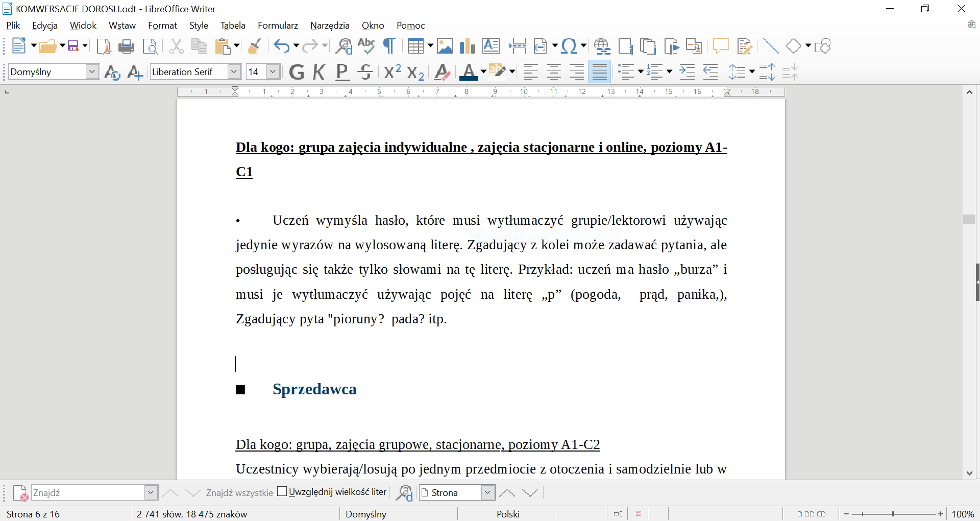The height and width of the screenshot is (521, 980).
Task: Click the Export as PDF icon
Action: click(104, 46)
